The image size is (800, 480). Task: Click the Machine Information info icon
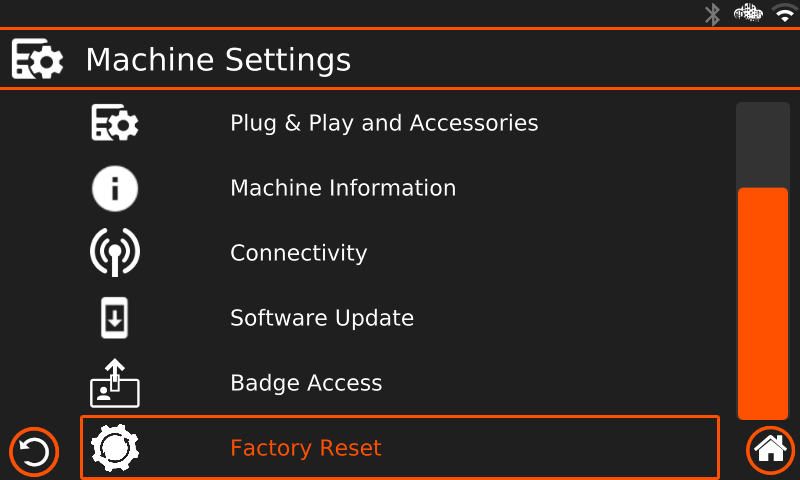point(115,188)
